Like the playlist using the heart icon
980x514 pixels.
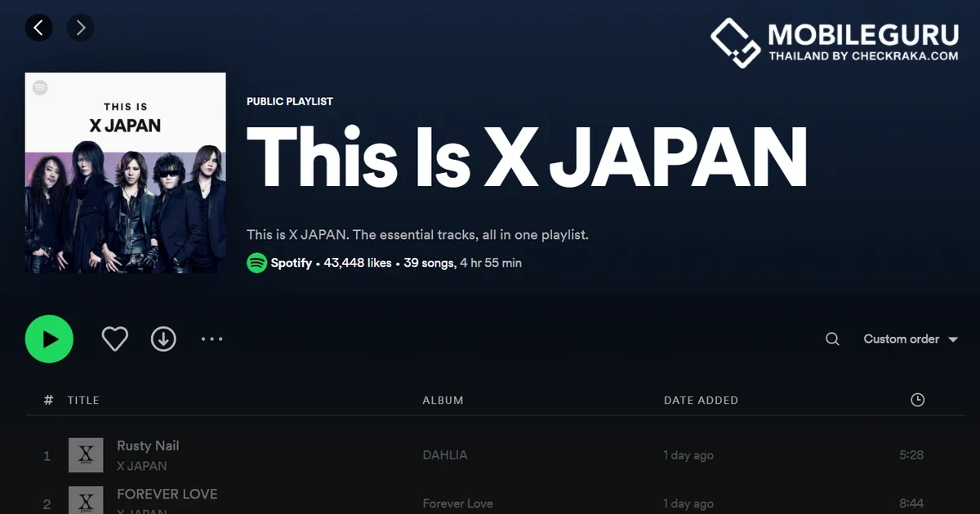point(114,339)
